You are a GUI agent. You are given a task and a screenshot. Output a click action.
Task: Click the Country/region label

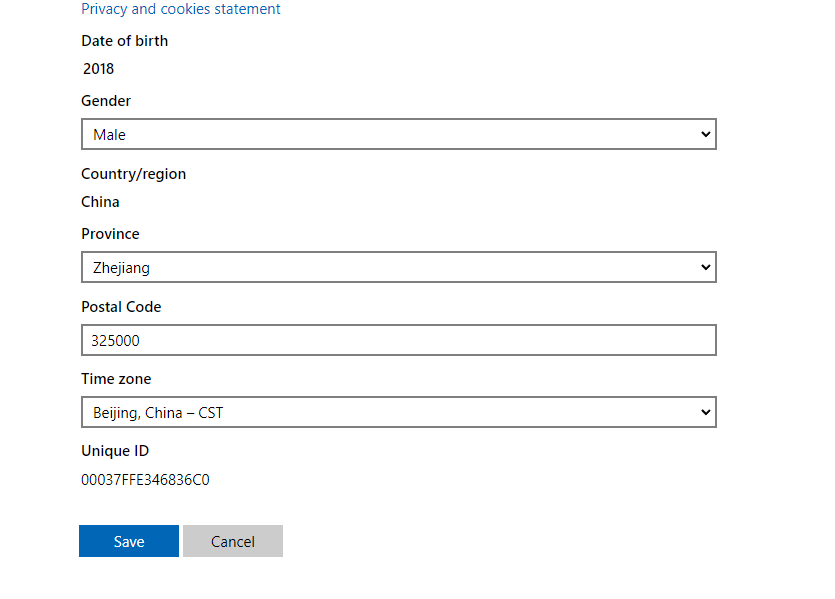133,174
